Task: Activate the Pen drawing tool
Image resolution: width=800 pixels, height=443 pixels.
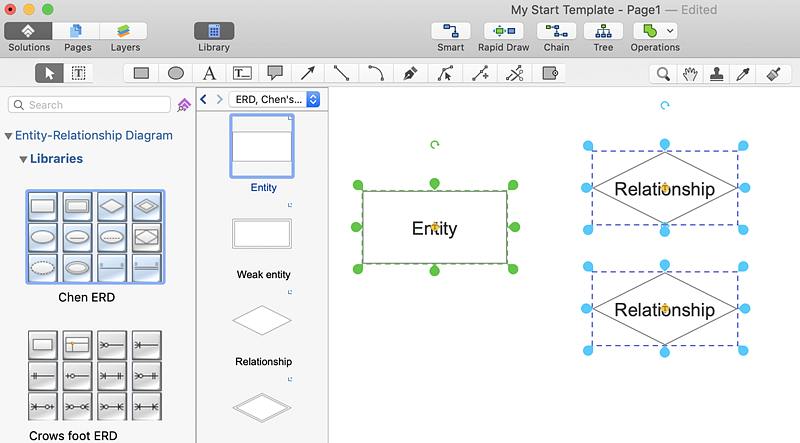Action: (409, 73)
